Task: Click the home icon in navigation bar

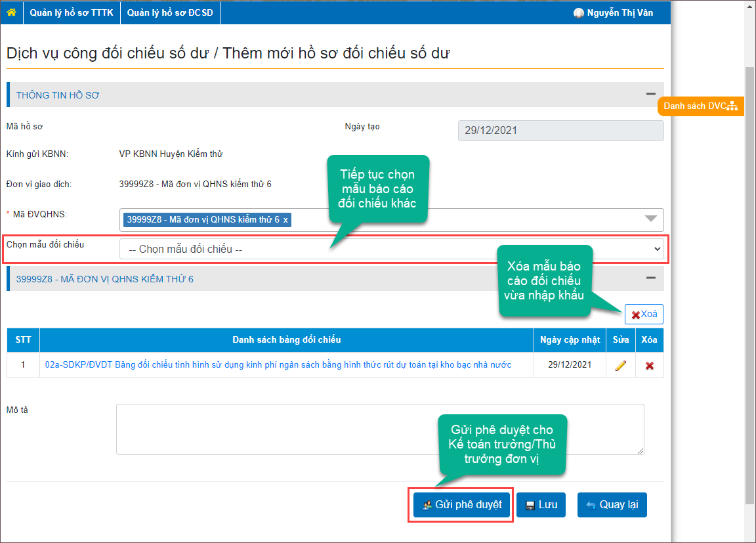Action: click(x=11, y=12)
